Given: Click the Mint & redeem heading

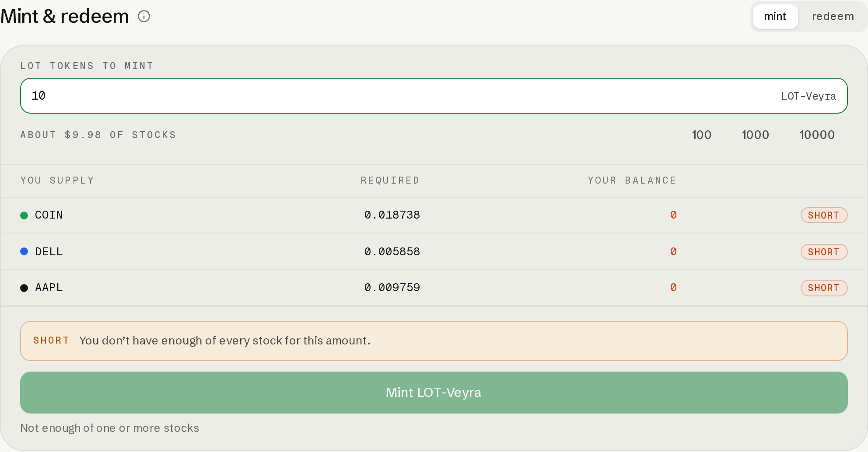Looking at the screenshot, I should [65, 16].
